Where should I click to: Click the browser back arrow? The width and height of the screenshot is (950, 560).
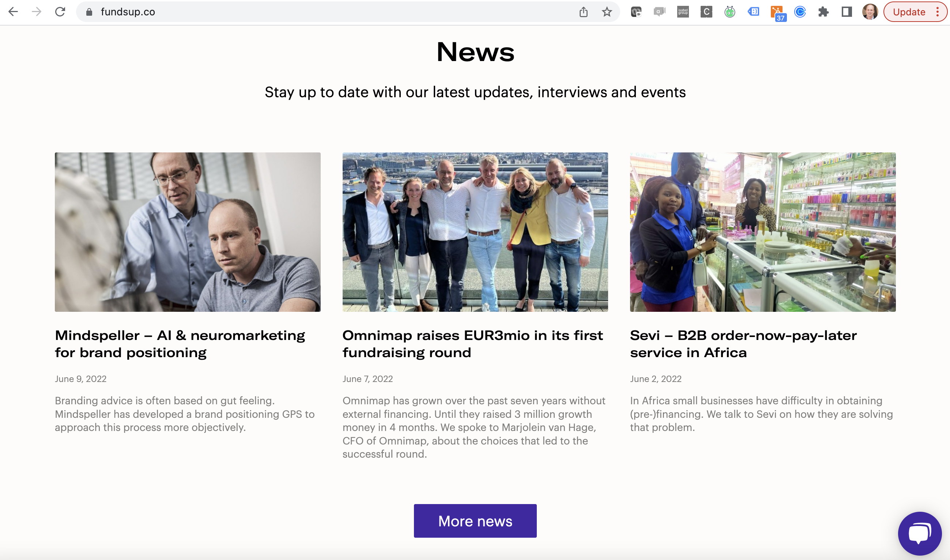(13, 12)
